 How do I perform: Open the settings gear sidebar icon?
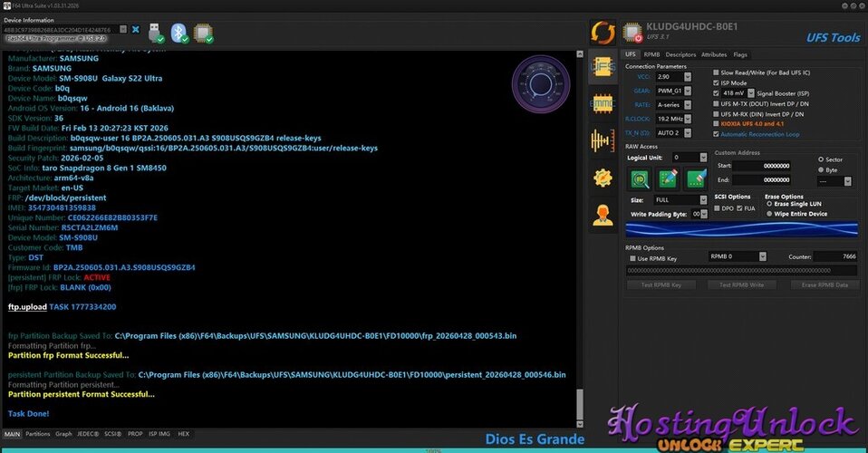click(x=603, y=178)
